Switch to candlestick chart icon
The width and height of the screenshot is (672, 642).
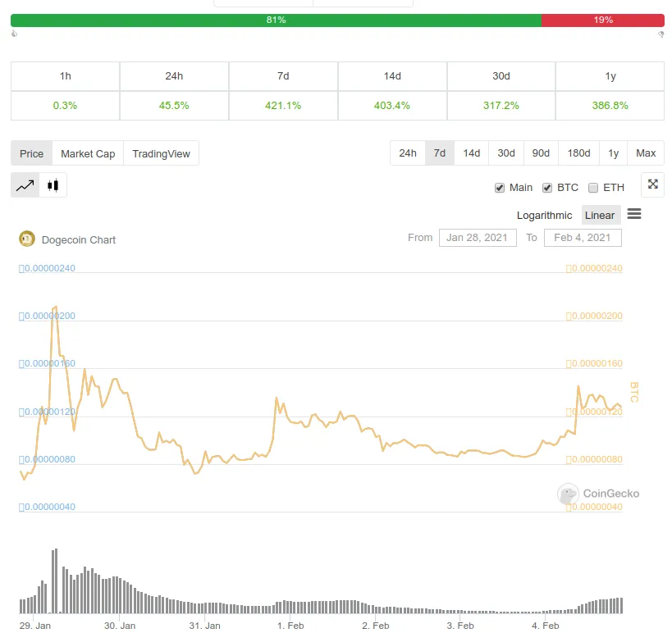coord(53,185)
